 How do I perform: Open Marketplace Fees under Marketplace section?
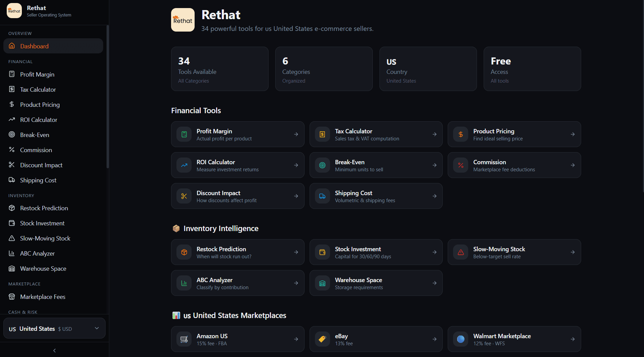tap(42, 297)
